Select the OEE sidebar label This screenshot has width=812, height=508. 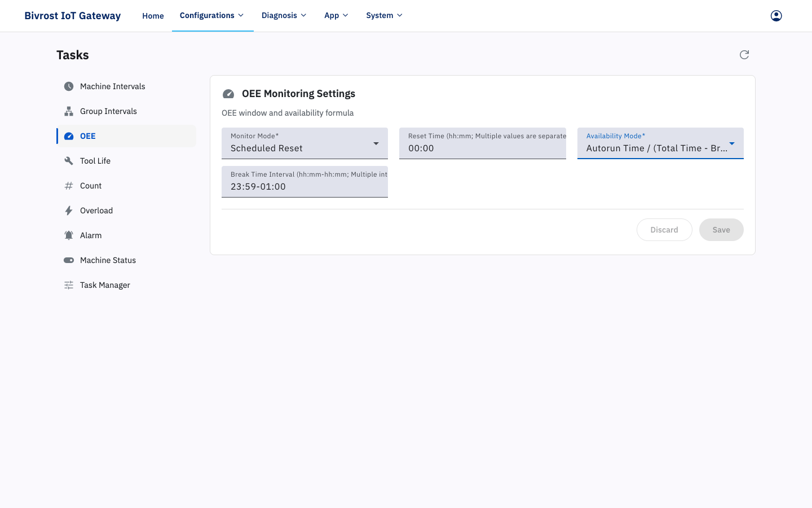pyautogui.click(x=88, y=136)
